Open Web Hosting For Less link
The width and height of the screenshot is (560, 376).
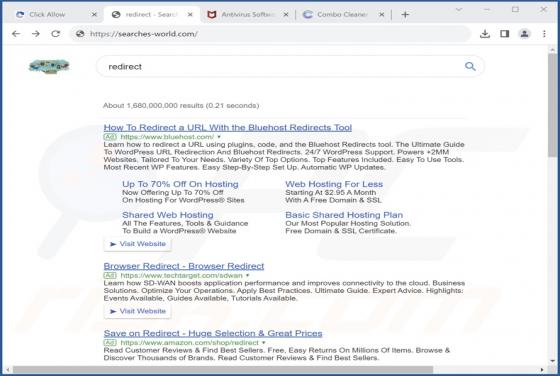point(334,184)
